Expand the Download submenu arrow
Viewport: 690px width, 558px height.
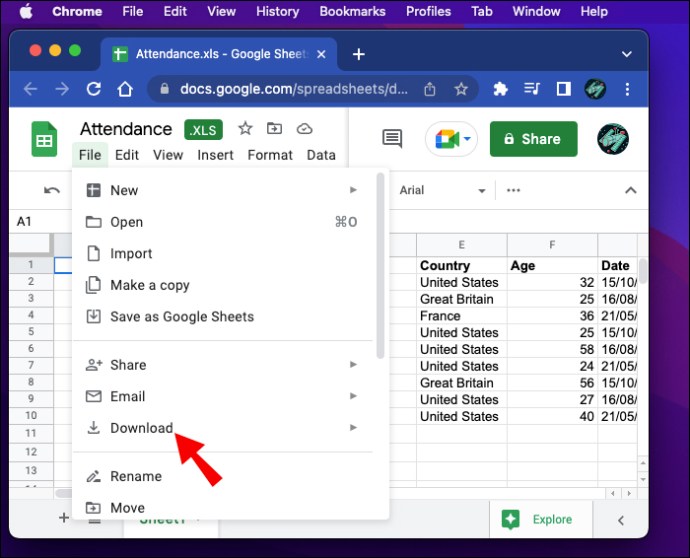tap(353, 427)
